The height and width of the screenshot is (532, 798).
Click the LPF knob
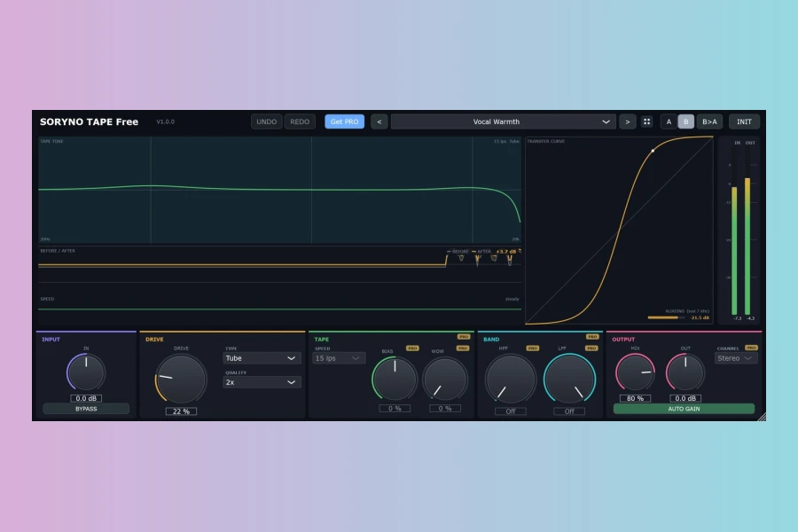pyautogui.click(x=569, y=379)
